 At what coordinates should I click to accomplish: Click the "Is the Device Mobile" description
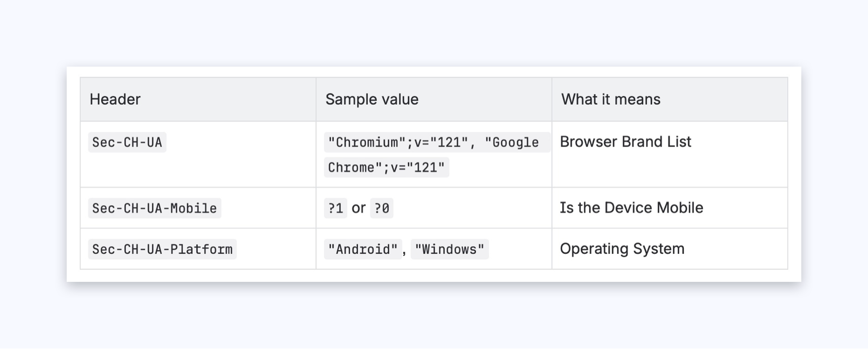(x=631, y=208)
